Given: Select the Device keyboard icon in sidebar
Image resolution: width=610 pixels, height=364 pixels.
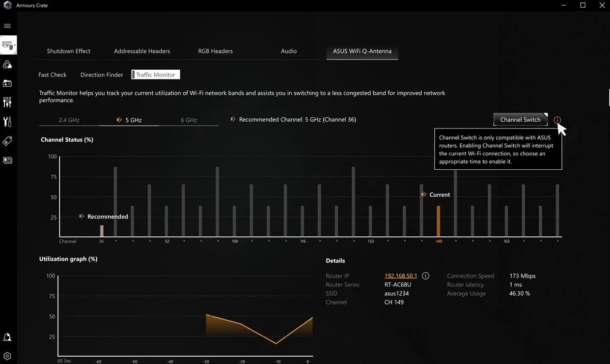Looking at the screenshot, I should 8,45.
